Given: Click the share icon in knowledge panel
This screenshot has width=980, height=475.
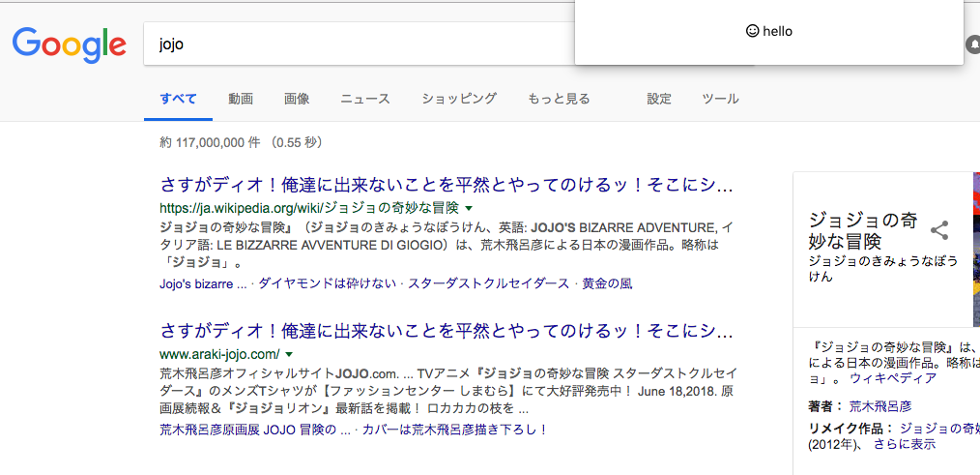Looking at the screenshot, I should click(939, 230).
